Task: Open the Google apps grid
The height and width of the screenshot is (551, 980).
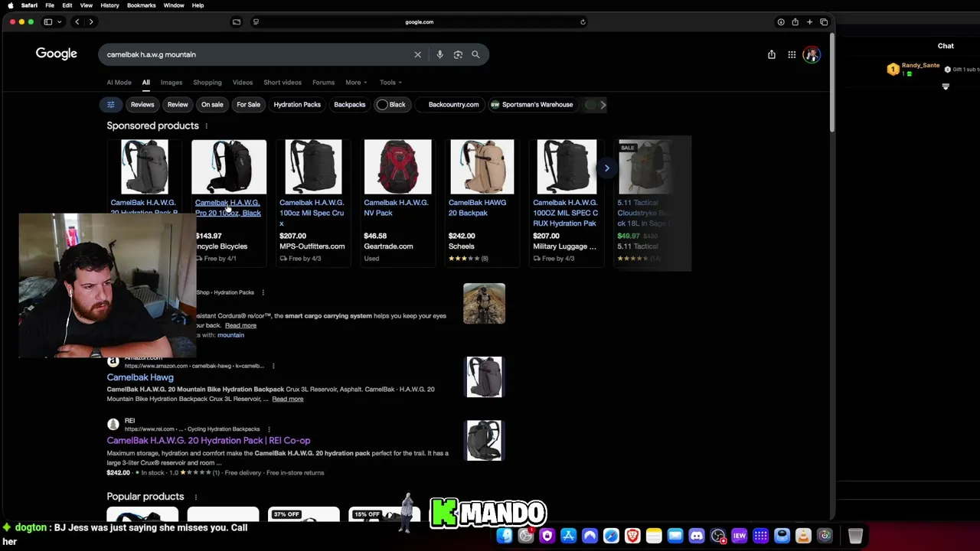Action: (792, 54)
